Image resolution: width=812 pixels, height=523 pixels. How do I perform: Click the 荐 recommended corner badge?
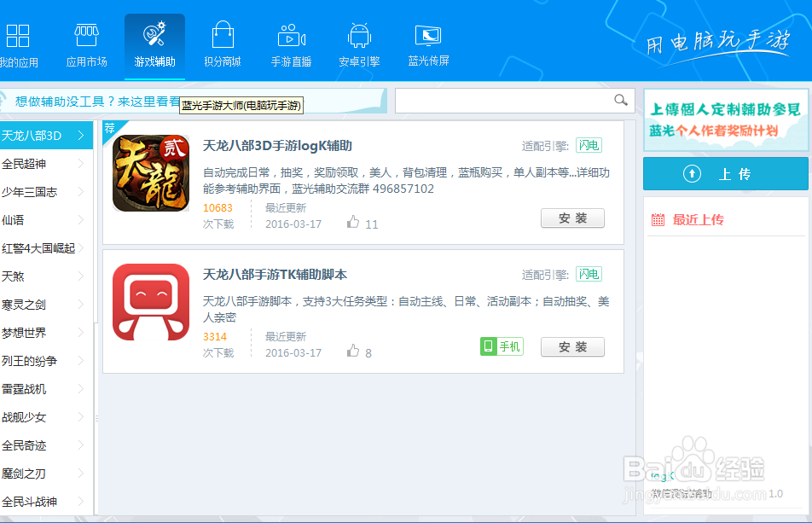click(112, 129)
